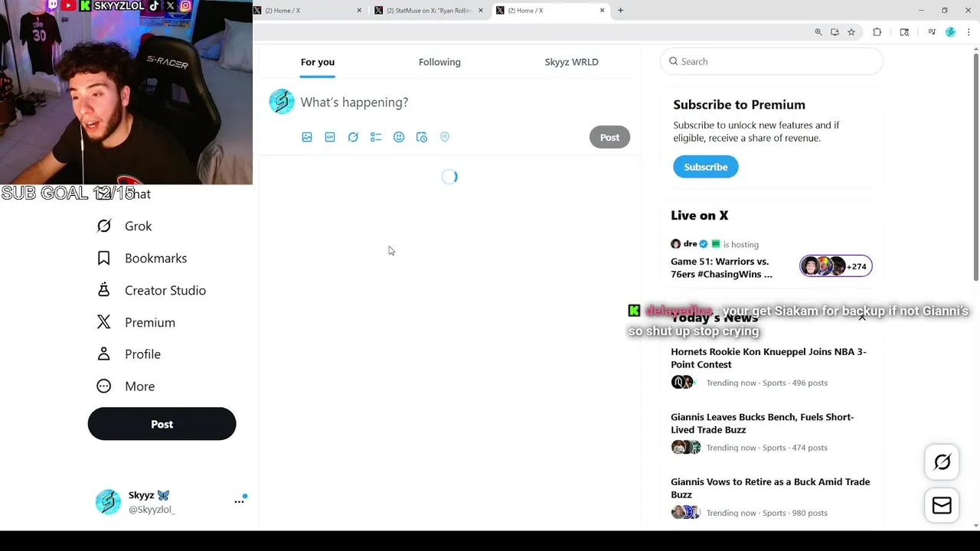
Task: Click 'Trending now · Sports · 474 posts' text
Action: pos(766,448)
